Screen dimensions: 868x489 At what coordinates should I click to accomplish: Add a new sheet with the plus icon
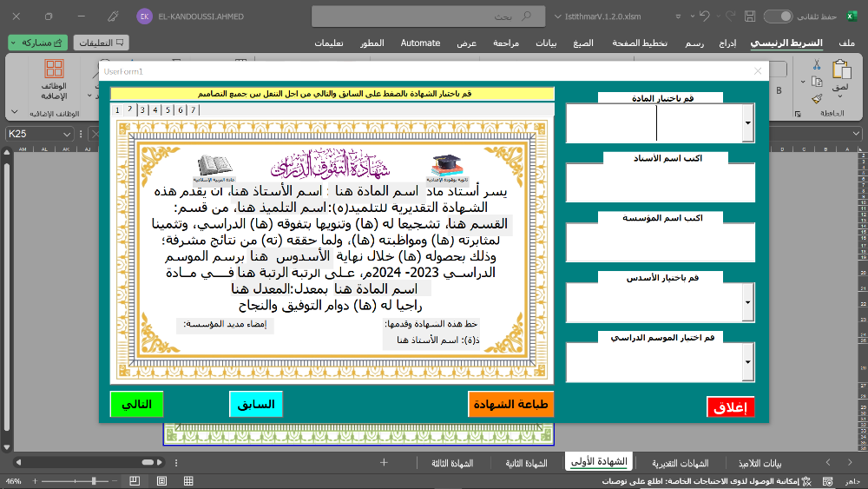384,463
